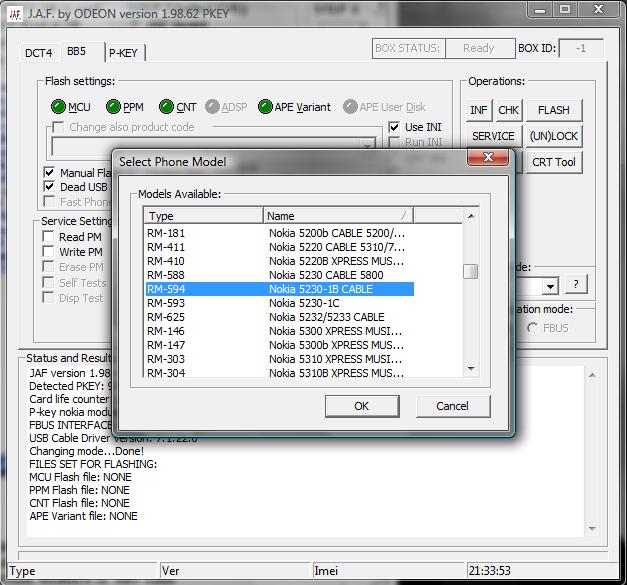Toggle the Erase PM checkbox
Screen dimensions: 627x585
point(48,267)
